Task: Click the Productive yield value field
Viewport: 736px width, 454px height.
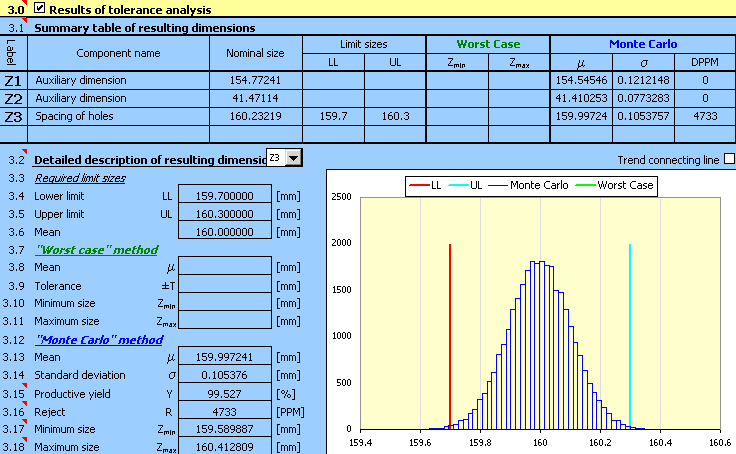Action: (226, 393)
